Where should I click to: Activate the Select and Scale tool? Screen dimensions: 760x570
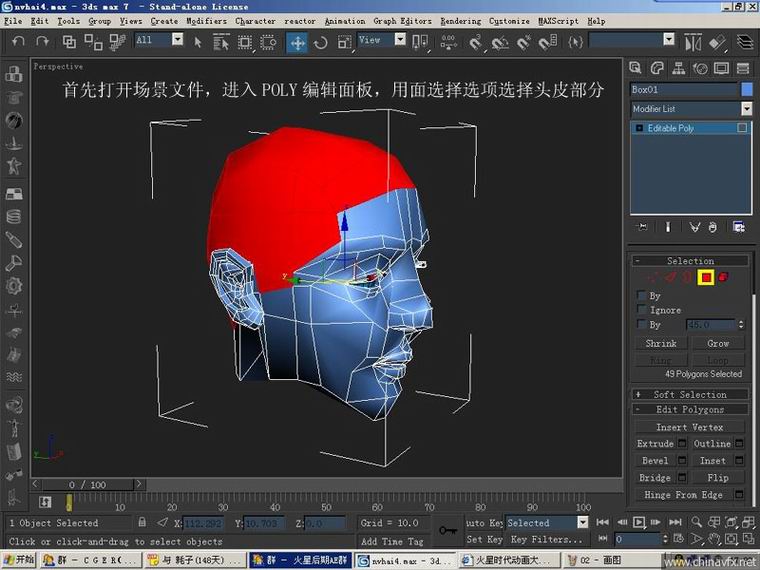[x=345, y=43]
